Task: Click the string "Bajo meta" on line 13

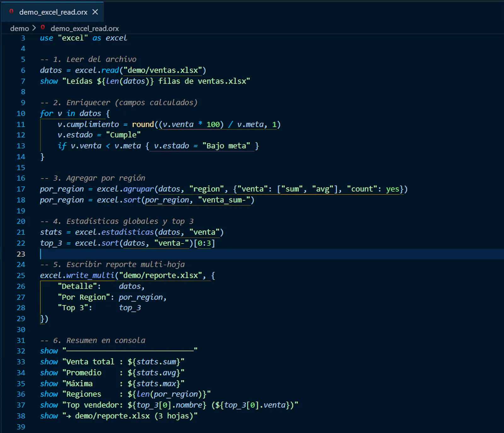Action: point(226,146)
